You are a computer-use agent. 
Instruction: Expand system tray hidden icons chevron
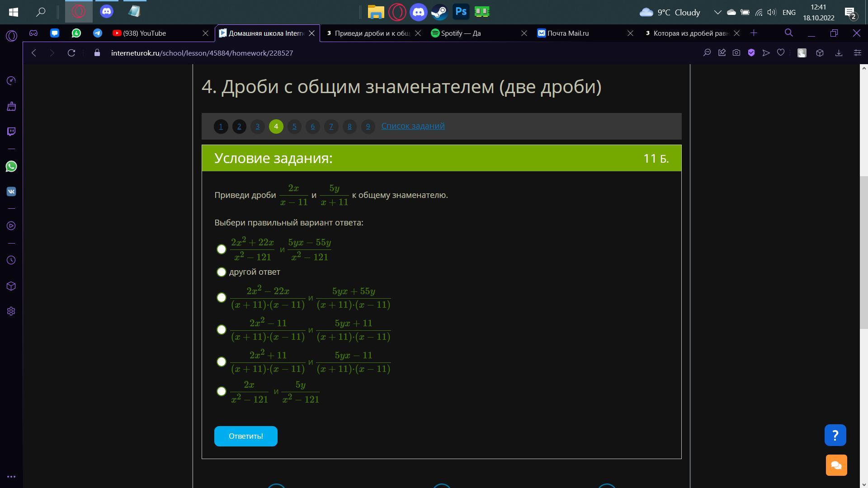717,12
